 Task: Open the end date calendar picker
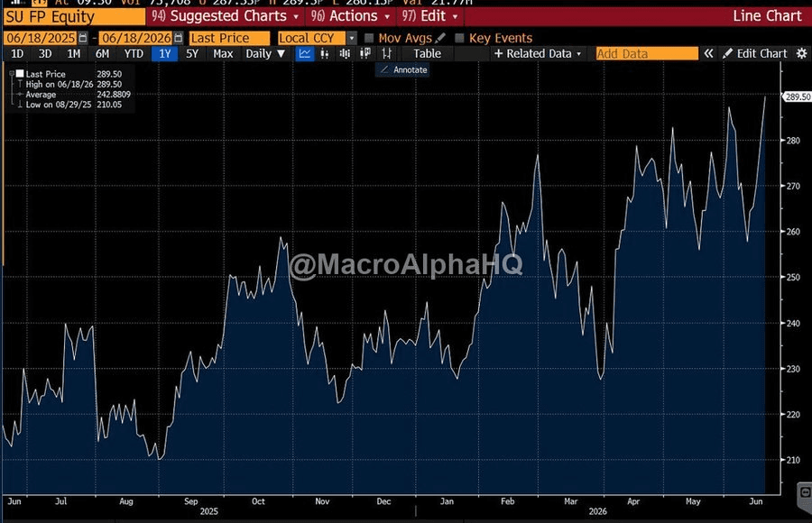click(178, 38)
